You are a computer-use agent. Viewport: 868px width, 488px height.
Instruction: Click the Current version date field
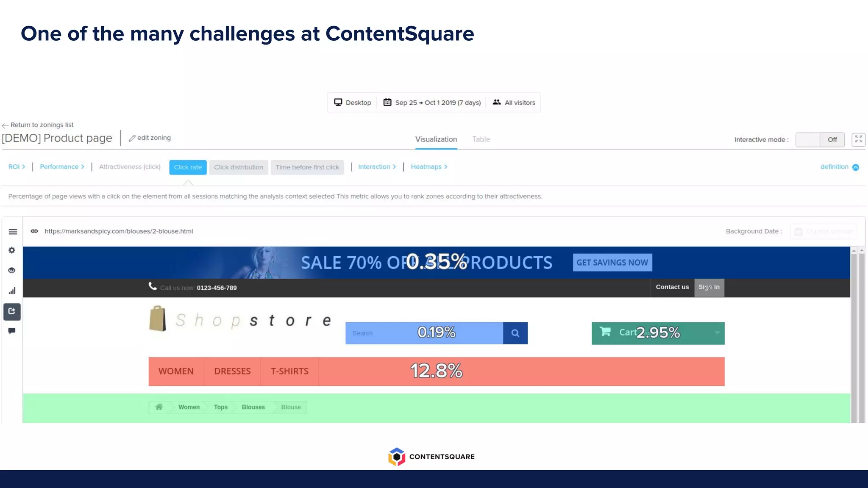point(823,231)
